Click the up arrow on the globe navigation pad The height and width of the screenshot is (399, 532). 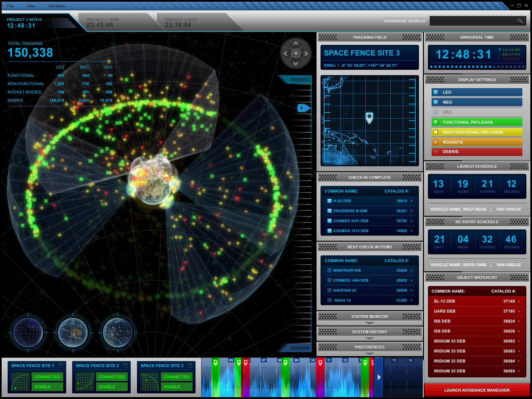[x=295, y=43]
